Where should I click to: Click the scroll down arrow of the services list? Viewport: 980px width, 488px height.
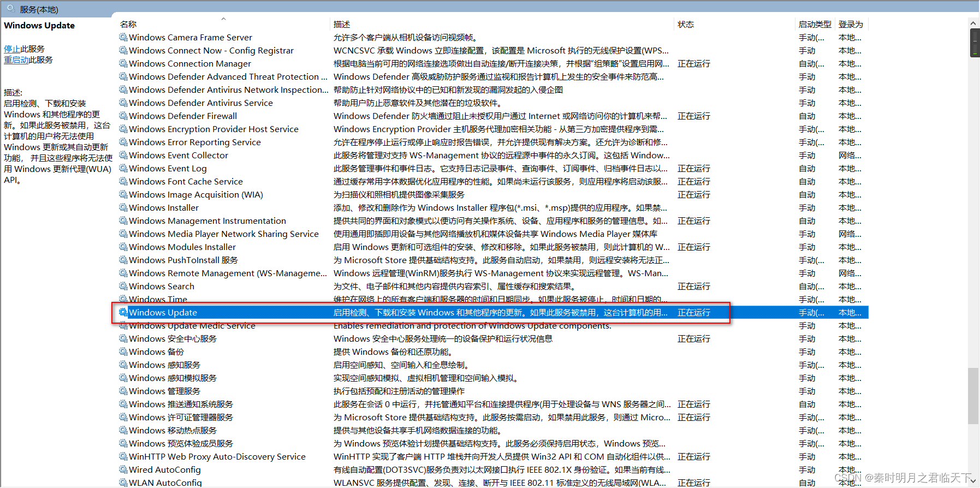[974, 481]
